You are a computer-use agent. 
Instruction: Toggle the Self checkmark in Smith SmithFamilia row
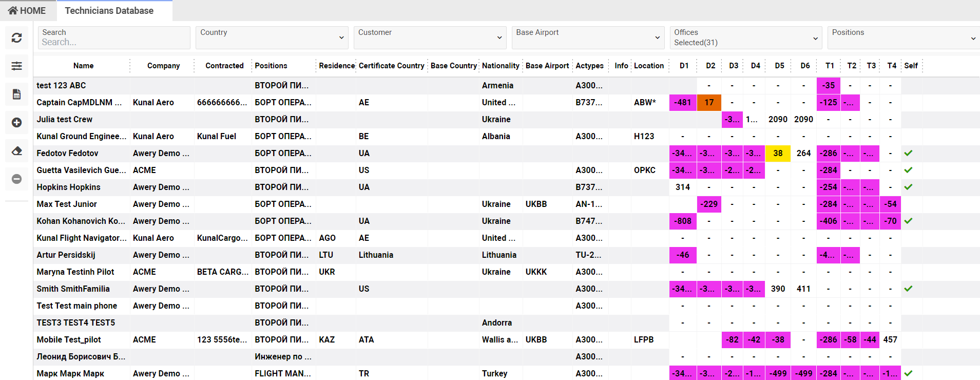tap(908, 289)
